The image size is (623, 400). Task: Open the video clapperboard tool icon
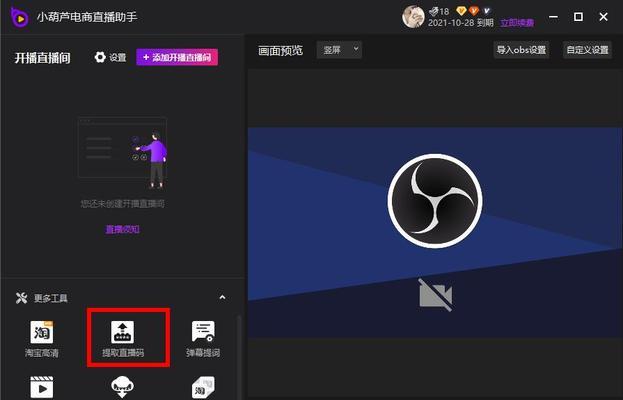(x=42, y=387)
